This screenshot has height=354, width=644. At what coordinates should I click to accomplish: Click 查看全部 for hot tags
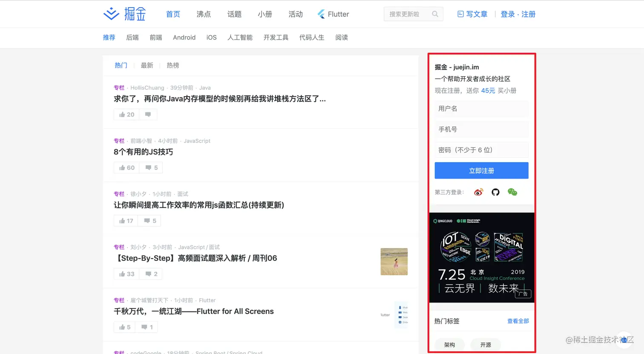tap(518, 321)
